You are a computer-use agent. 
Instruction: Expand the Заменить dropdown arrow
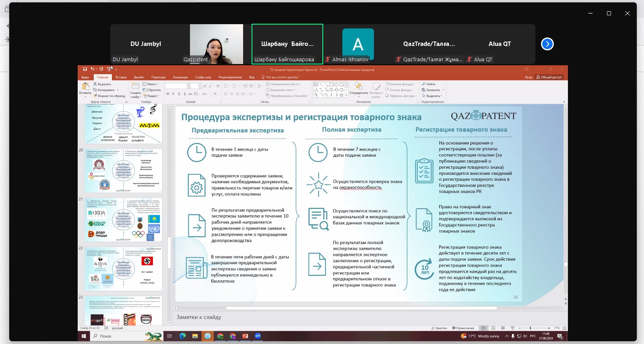point(443,90)
